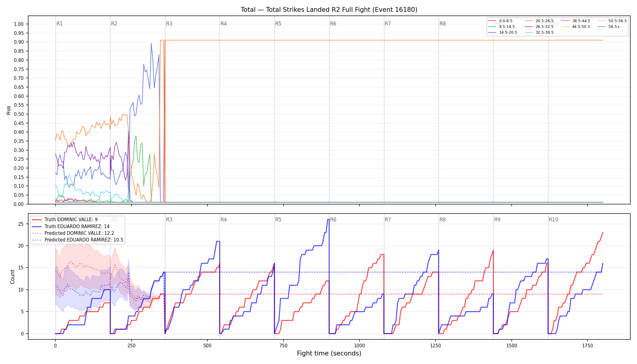Click the R5 round marker in the Prob chart
The height and width of the screenshot is (364, 637).
278,24
